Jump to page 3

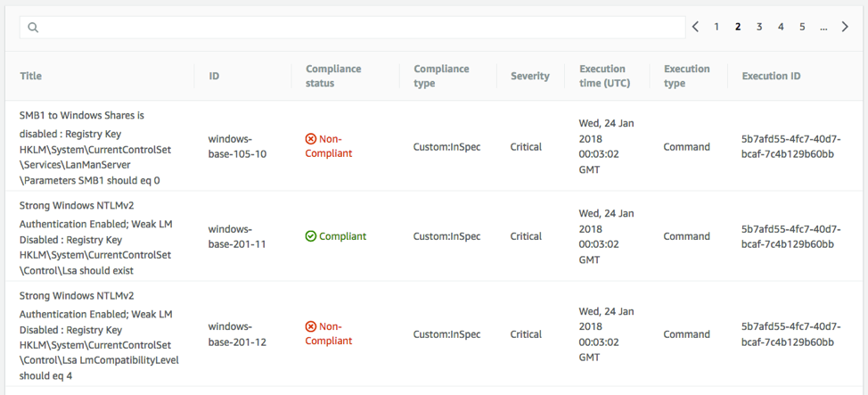point(759,27)
